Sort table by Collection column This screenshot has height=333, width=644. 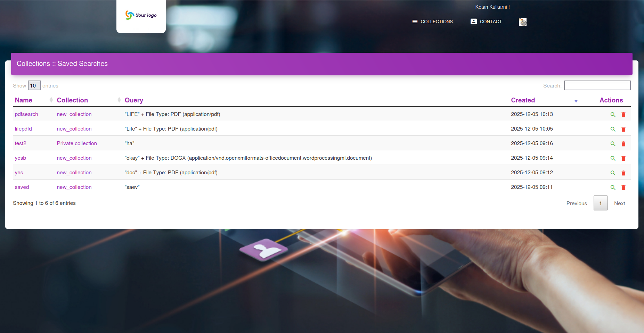click(72, 100)
